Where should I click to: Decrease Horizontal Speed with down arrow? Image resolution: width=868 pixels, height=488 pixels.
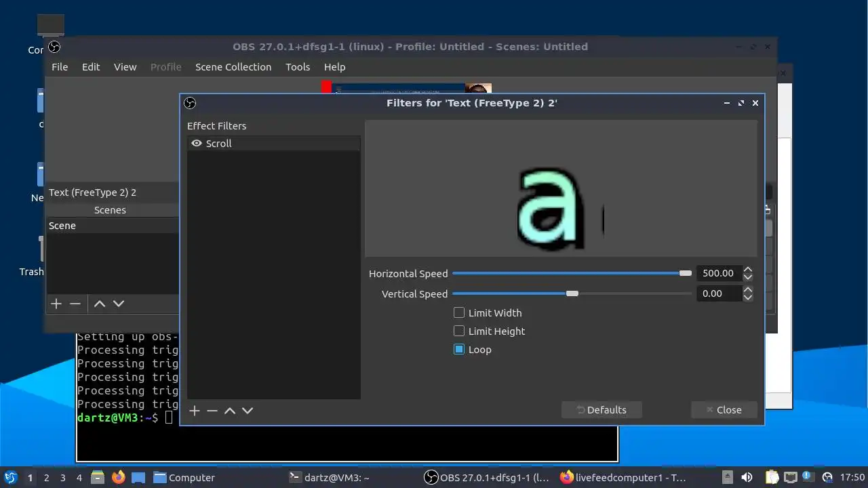click(x=748, y=277)
